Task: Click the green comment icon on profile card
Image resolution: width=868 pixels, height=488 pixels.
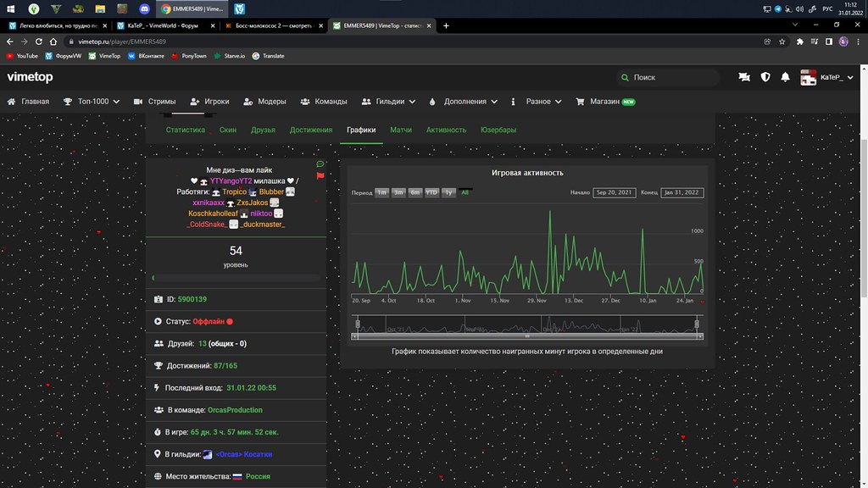Action: [320, 164]
